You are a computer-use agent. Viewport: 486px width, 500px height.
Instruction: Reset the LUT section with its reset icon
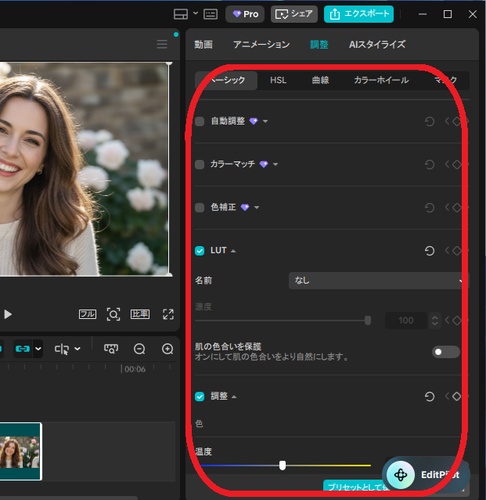[429, 251]
